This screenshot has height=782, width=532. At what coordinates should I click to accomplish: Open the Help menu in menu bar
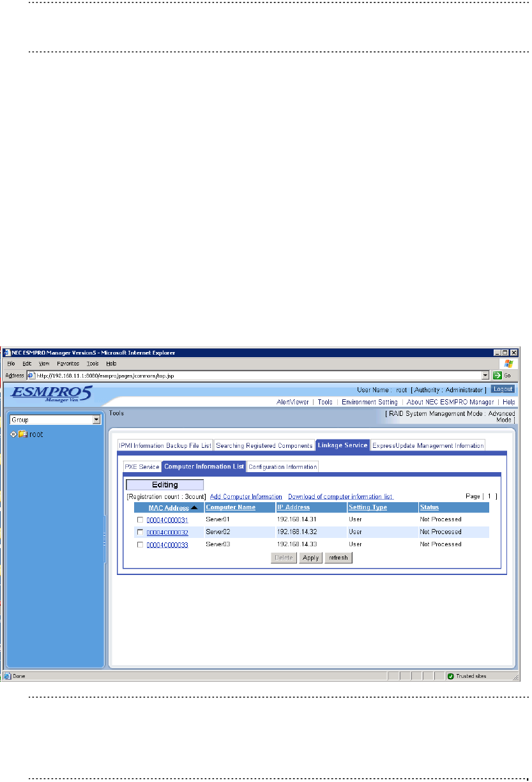[x=111, y=363]
